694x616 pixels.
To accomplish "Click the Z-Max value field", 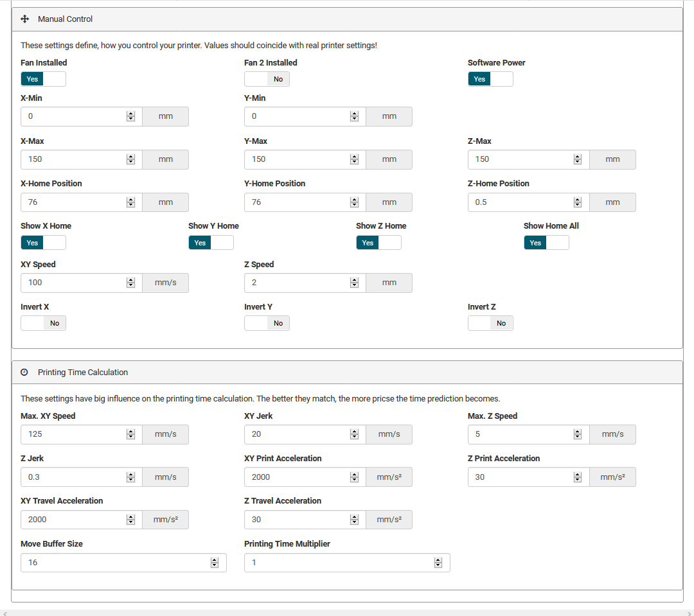I will [528, 159].
